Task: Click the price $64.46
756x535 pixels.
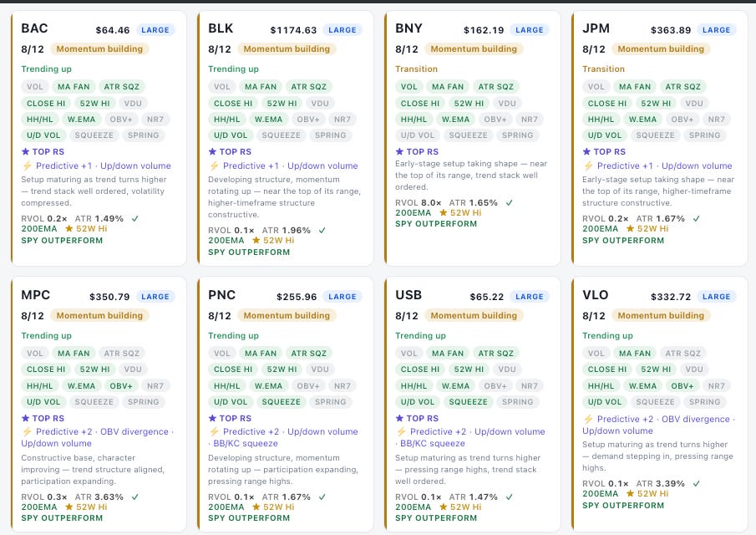Action: (x=112, y=30)
